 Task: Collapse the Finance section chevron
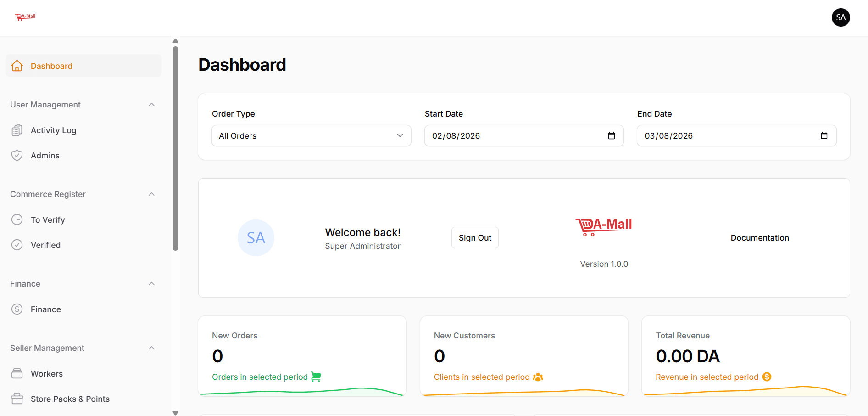pos(152,284)
